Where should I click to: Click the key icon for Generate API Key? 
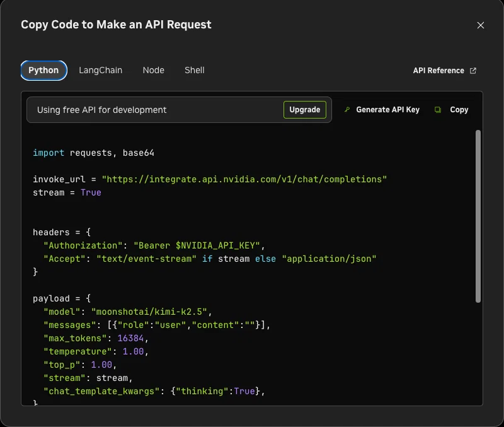pyautogui.click(x=347, y=110)
